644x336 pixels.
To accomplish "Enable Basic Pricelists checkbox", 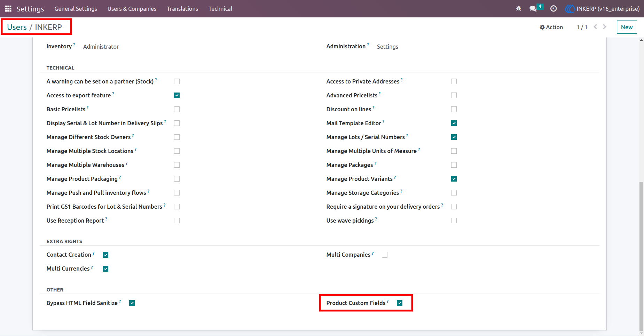I will 177,109.
